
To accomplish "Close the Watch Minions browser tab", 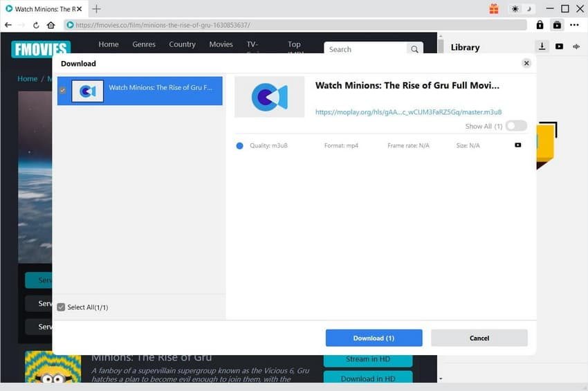I will pyautogui.click(x=80, y=8).
